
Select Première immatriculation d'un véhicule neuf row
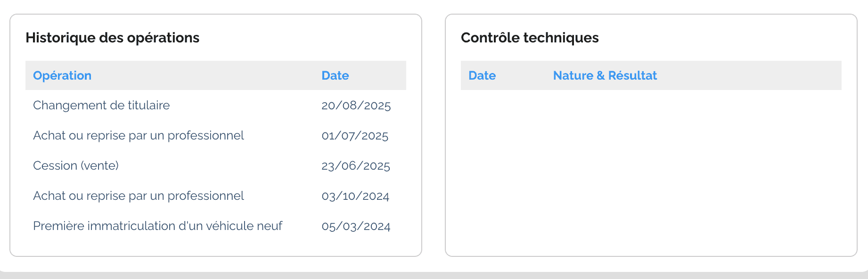157,226
